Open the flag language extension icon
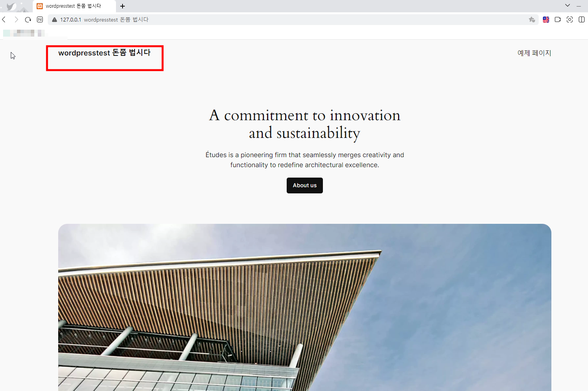Image resolution: width=588 pixels, height=391 pixels. (546, 20)
